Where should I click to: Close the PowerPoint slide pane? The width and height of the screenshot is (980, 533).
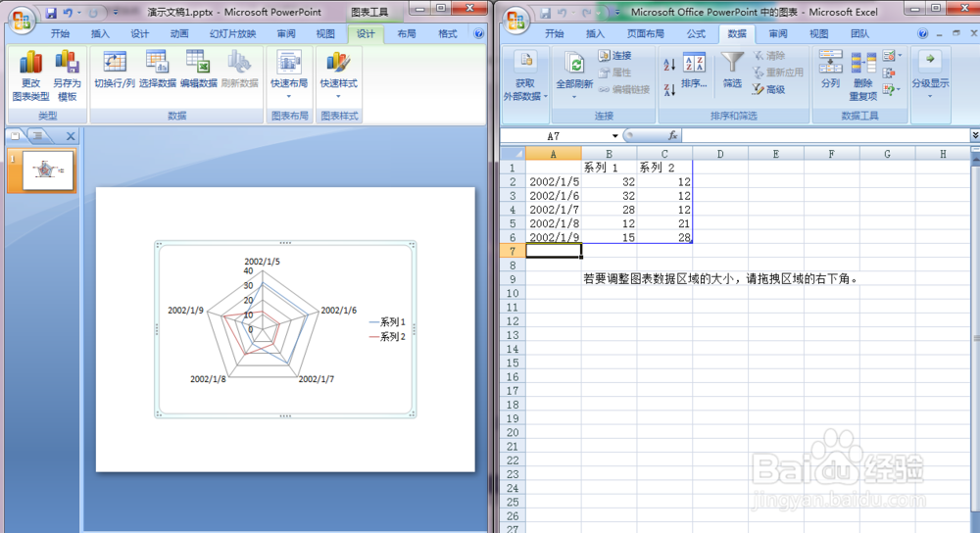pyautogui.click(x=71, y=135)
